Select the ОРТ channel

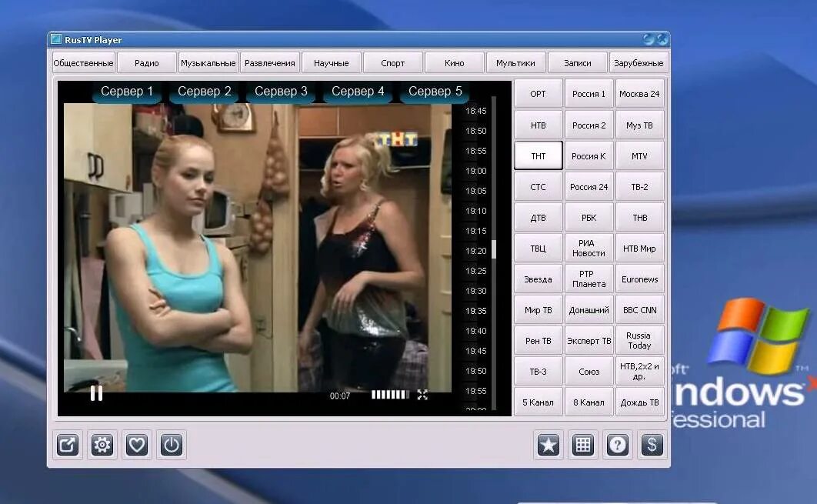point(539,94)
